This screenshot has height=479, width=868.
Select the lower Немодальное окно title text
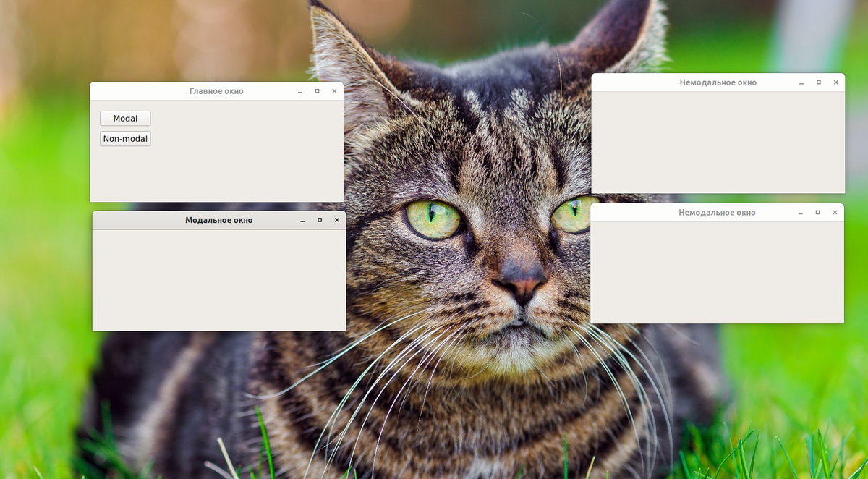pos(717,213)
